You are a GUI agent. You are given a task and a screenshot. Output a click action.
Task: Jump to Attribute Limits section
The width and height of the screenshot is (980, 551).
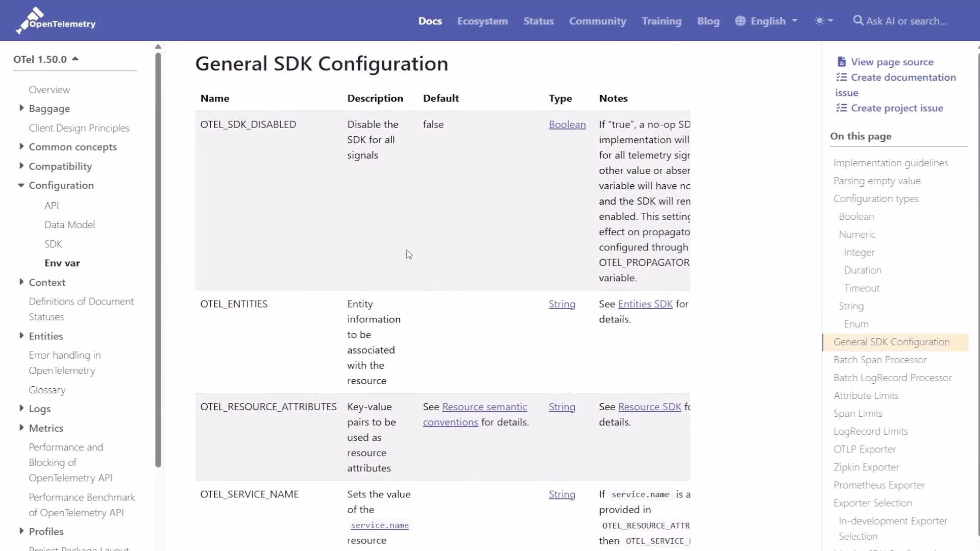pos(866,395)
